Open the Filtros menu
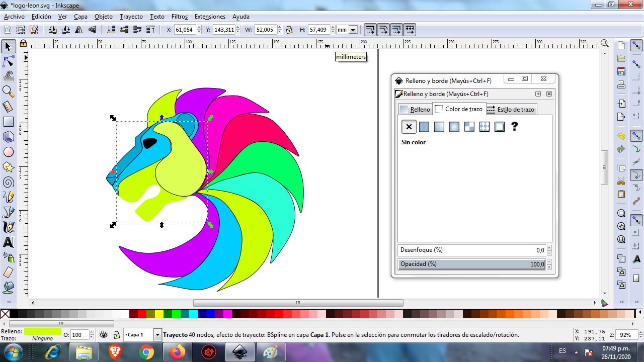The image size is (644, 362). 180,17
